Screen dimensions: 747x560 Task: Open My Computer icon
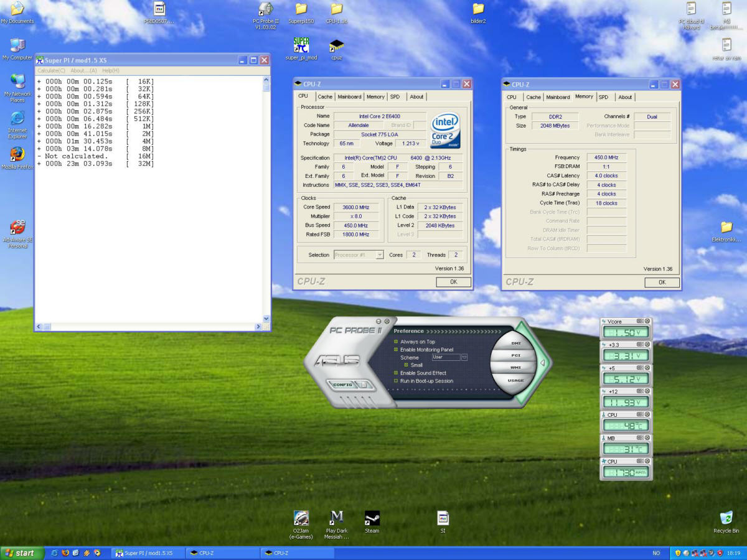tap(17, 49)
